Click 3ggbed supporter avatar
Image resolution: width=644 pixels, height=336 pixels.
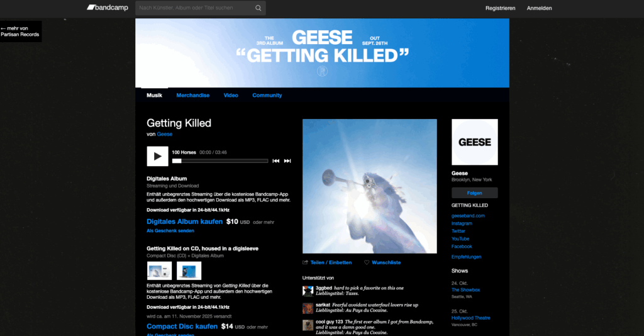click(308, 291)
